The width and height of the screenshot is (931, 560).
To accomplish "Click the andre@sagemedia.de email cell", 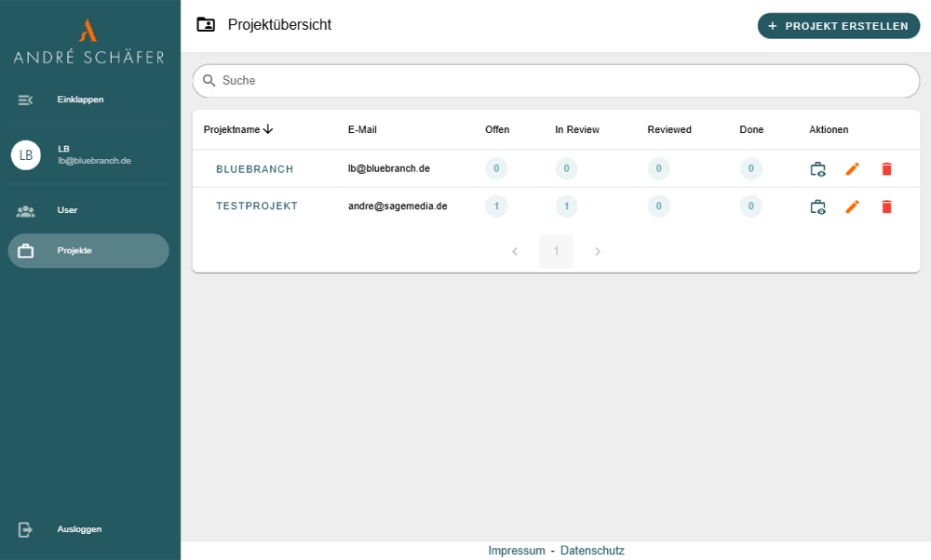I will click(398, 206).
